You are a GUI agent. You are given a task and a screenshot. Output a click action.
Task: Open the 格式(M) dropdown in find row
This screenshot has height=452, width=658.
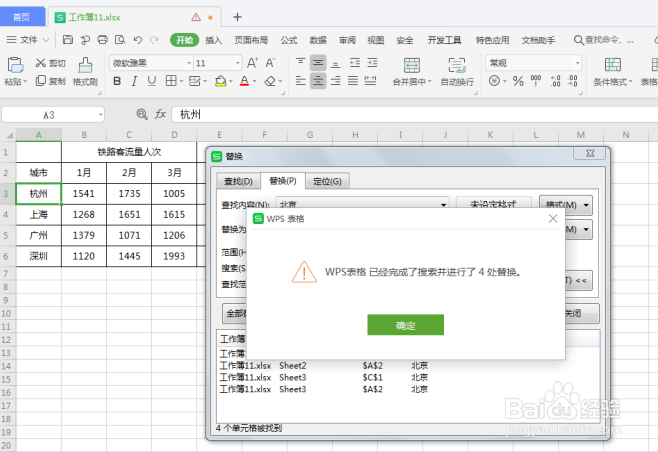coord(566,205)
